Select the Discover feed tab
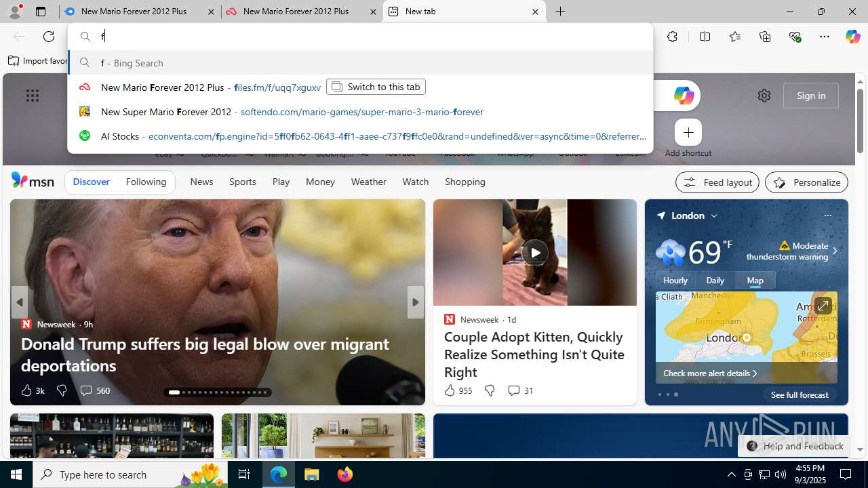 click(91, 182)
